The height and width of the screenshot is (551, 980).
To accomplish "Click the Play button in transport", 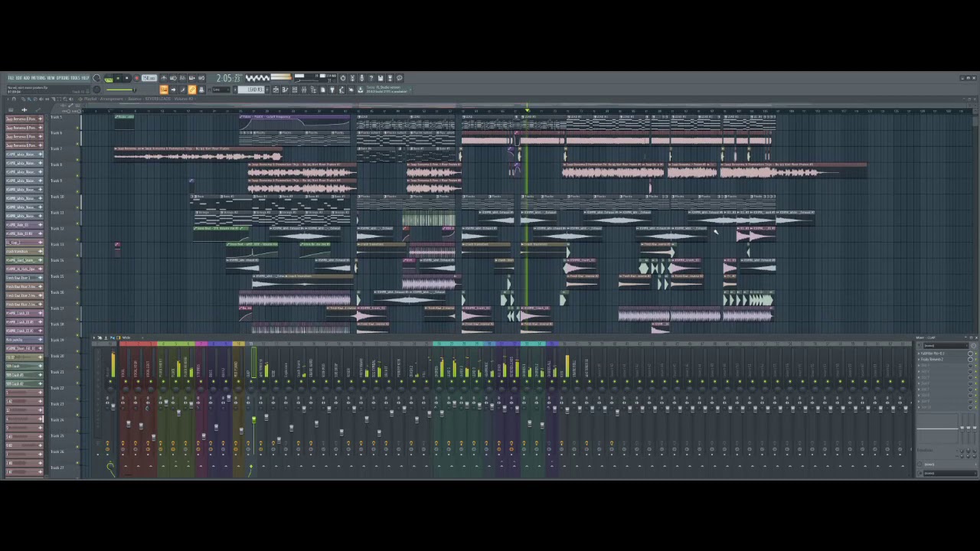I will (118, 78).
